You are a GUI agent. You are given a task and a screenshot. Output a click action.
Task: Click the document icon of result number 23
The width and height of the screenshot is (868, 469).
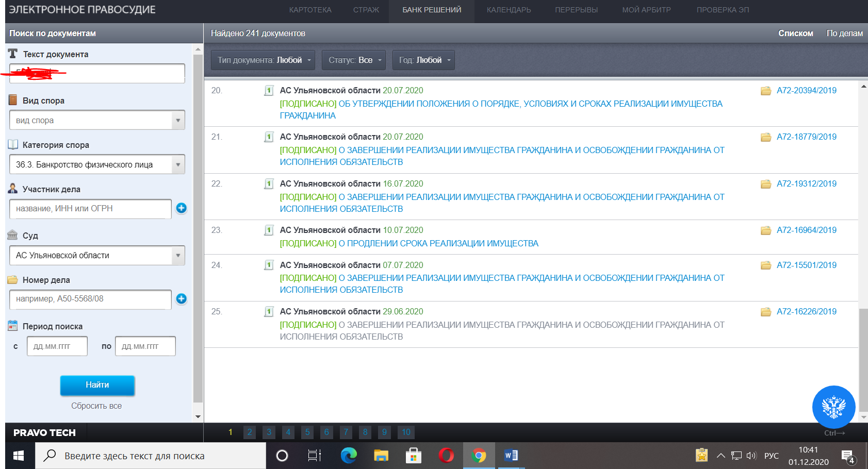(x=269, y=230)
